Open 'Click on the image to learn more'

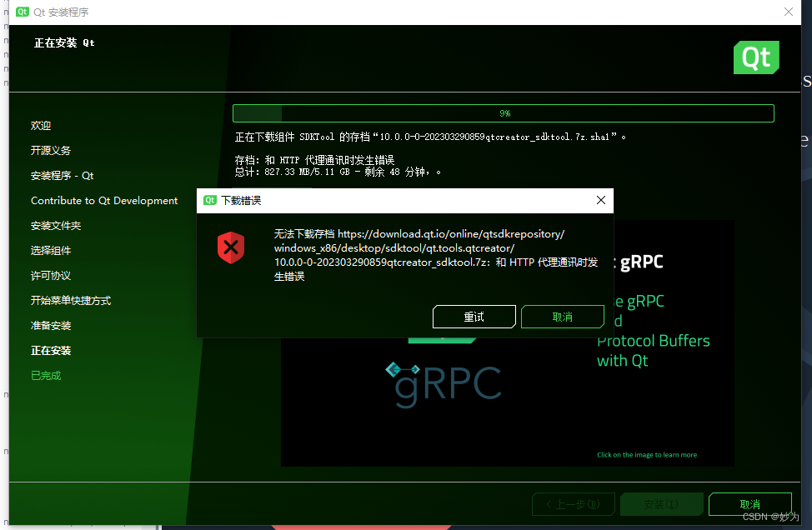coord(647,455)
